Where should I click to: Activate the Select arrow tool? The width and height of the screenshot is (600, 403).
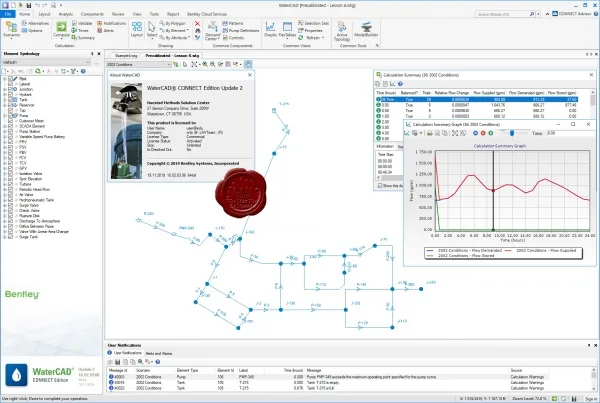(x=152, y=29)
